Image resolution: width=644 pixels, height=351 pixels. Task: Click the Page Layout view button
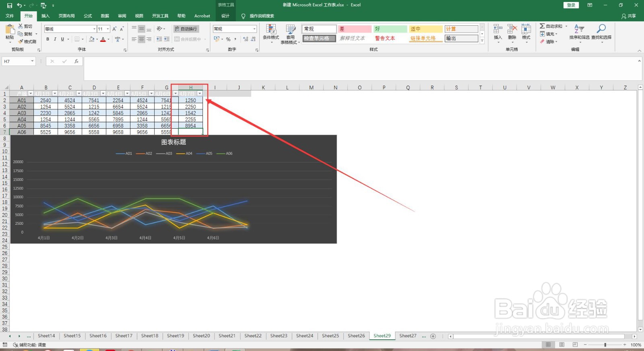(x=561, y=345)
